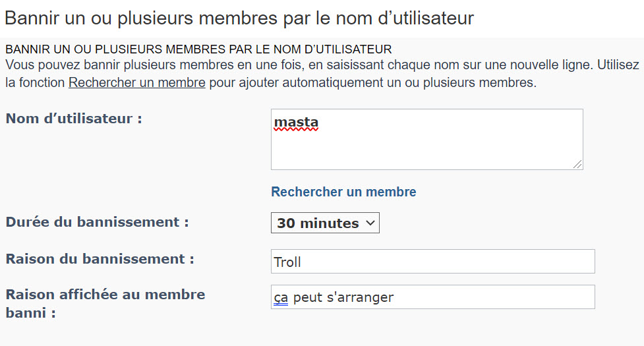Click the uppercase BANNIR UN OU PLUSIEURS subheading

[198, 49]
